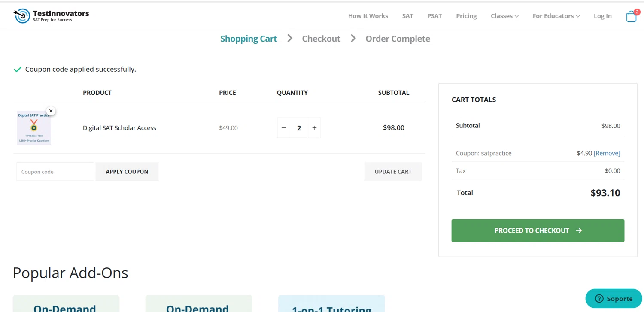Viewport: 644px width, 312px height.
Task: Click Proceed to Checkout button
Action: pos(538,230)
